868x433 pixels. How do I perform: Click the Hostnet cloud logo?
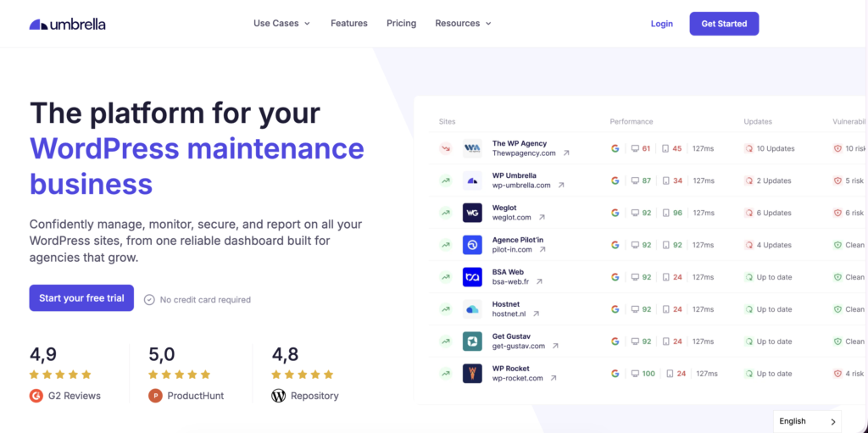pos(472,309)
